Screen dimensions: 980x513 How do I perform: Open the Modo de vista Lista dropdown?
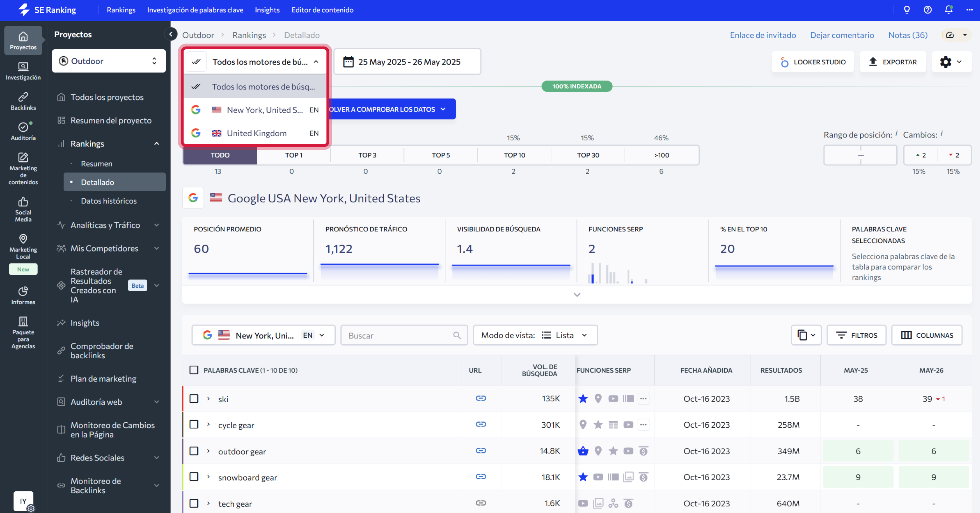(x=535, y=335)
